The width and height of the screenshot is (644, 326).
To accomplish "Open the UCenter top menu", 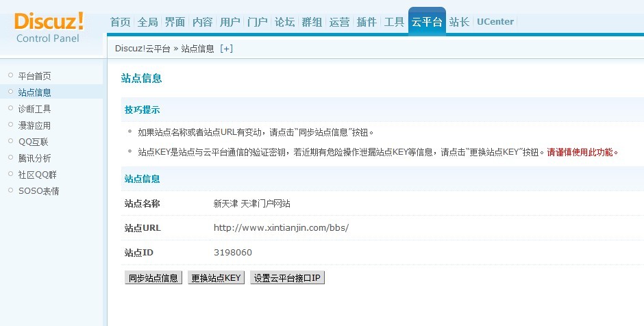I will (x=495, y=22).
